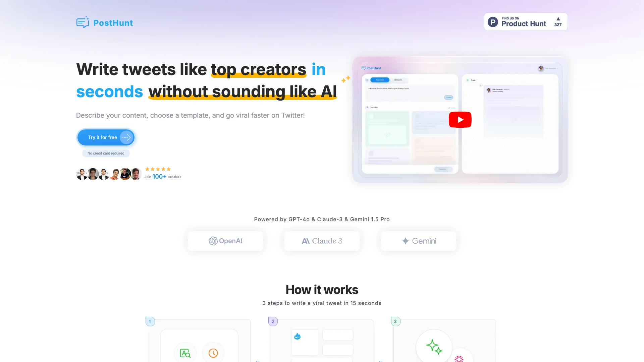Select the 'Powered by' tab area
This screenshot has height=362, width=644.
coord(322,219)
